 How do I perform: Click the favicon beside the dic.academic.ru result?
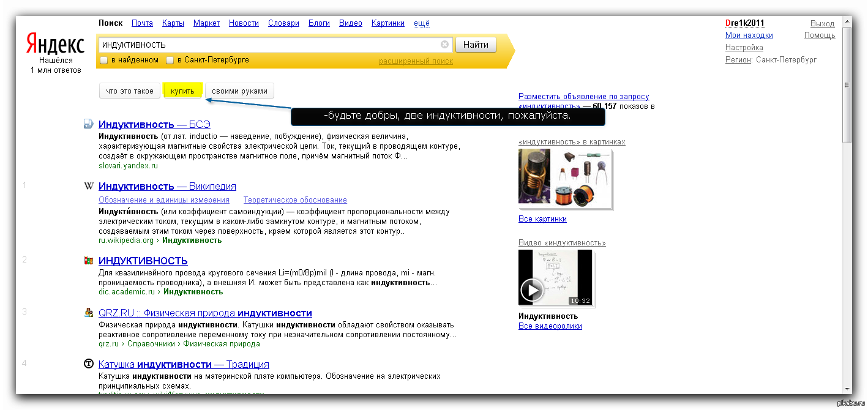[x=88, y=261]
